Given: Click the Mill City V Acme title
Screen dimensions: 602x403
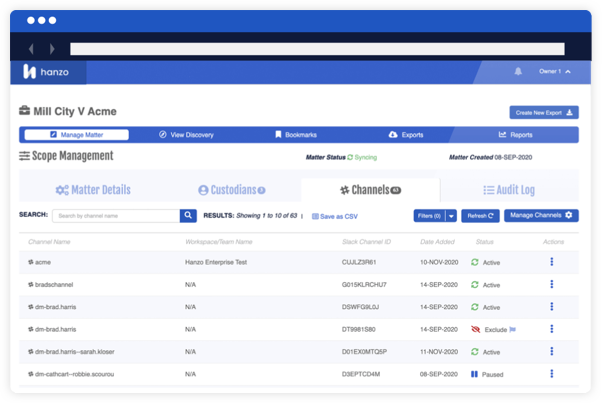Looking at the screenshot, I should pyautogui.click(x=75, y=111).
